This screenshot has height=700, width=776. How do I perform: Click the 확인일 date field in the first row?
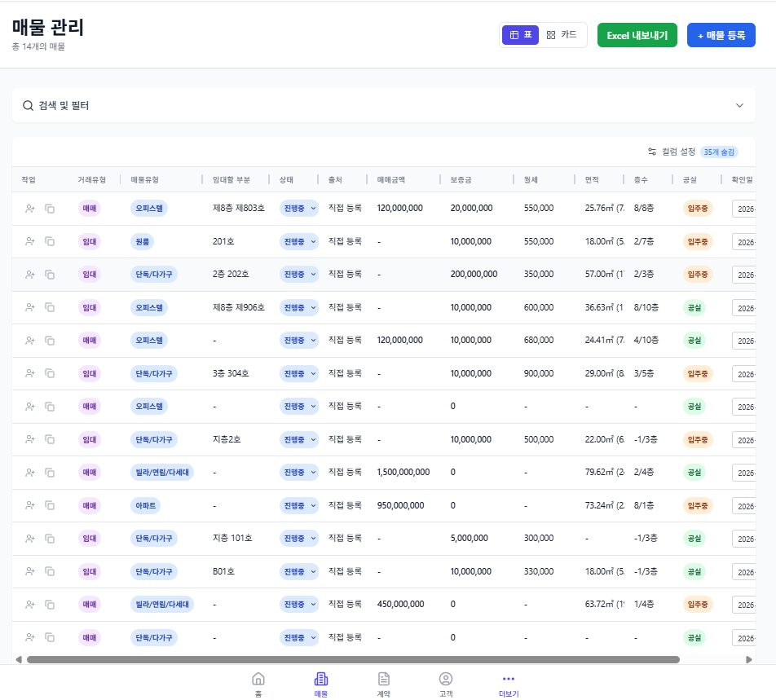[x=743, y=209]
